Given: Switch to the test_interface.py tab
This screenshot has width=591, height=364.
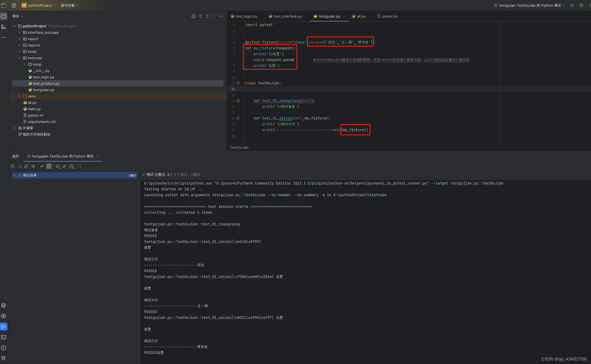Looking at the screenshot, I should pos(285,16).
